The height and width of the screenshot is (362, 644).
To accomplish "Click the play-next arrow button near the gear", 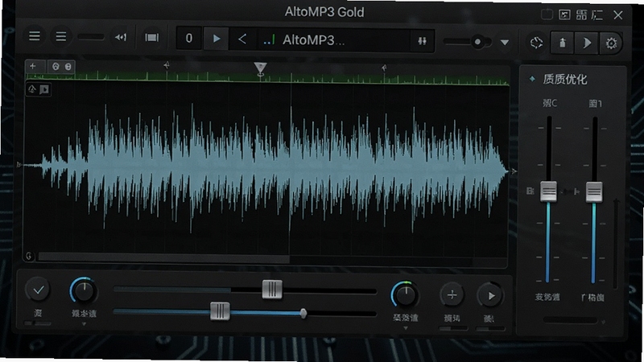I will (587, 43).
